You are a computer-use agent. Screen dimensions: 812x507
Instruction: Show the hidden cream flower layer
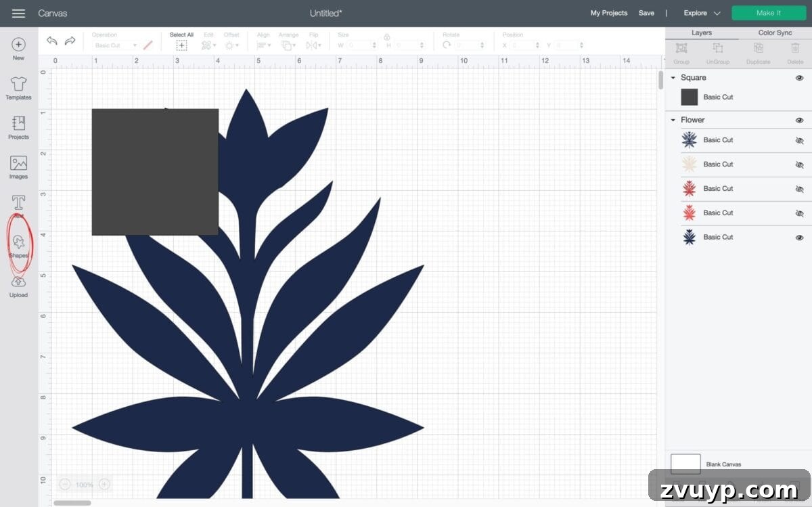point(799,164)
